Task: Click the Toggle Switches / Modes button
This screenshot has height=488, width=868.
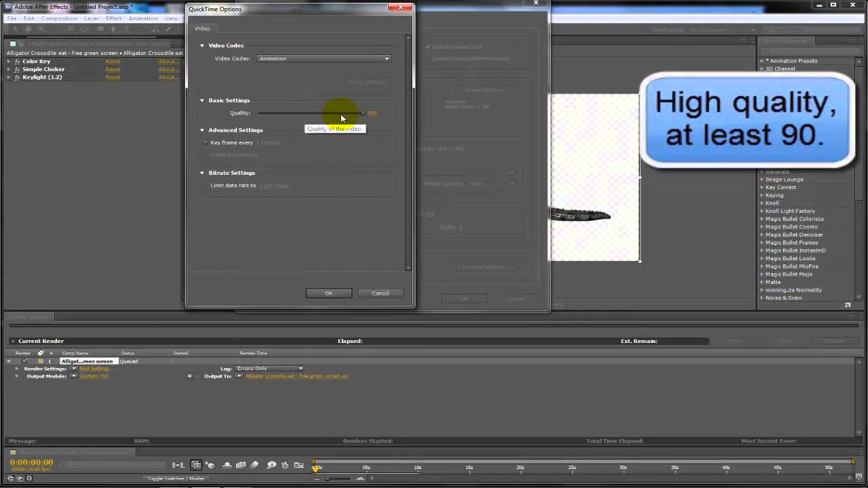Action: coord(177,479)
